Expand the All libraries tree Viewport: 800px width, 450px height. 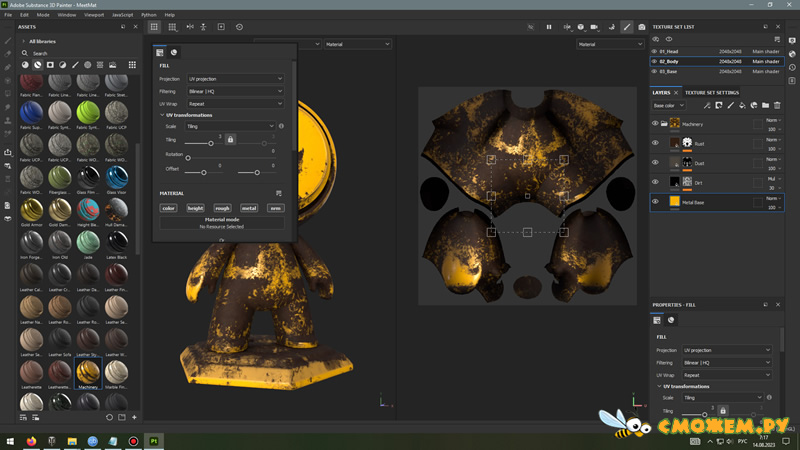click(x=23, y=41)
